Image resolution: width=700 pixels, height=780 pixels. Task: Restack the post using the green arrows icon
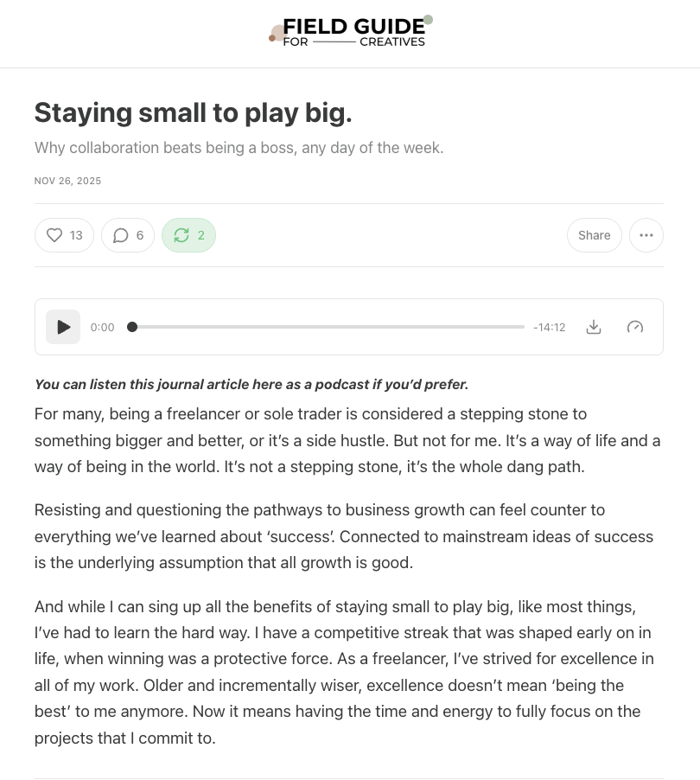pos(188,235)
